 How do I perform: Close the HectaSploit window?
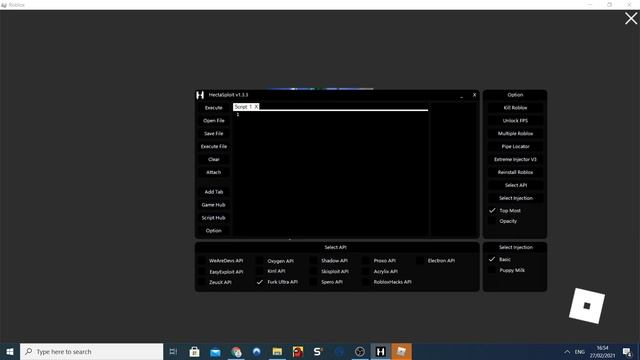pos(474,95)
